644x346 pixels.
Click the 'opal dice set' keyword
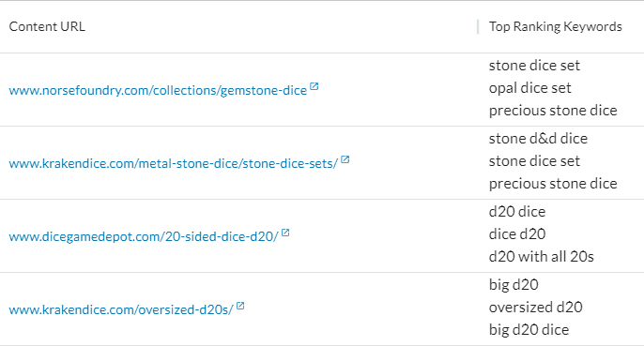coord(529,88)
